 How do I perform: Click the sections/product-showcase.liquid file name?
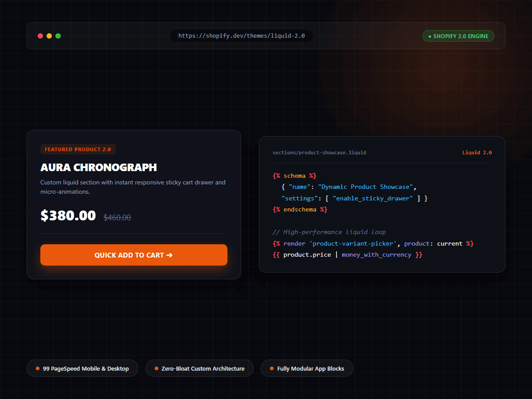[319, 153]
